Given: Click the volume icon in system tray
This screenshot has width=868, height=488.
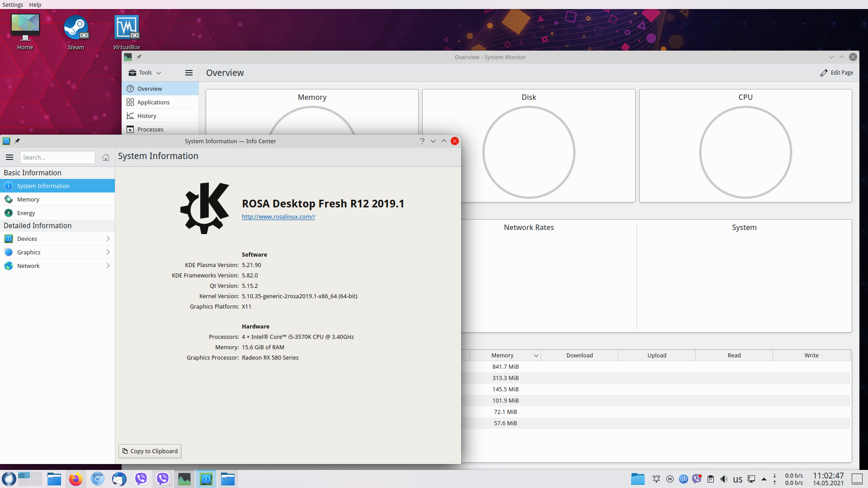Looking at the screenshot, I should [724, 479].
